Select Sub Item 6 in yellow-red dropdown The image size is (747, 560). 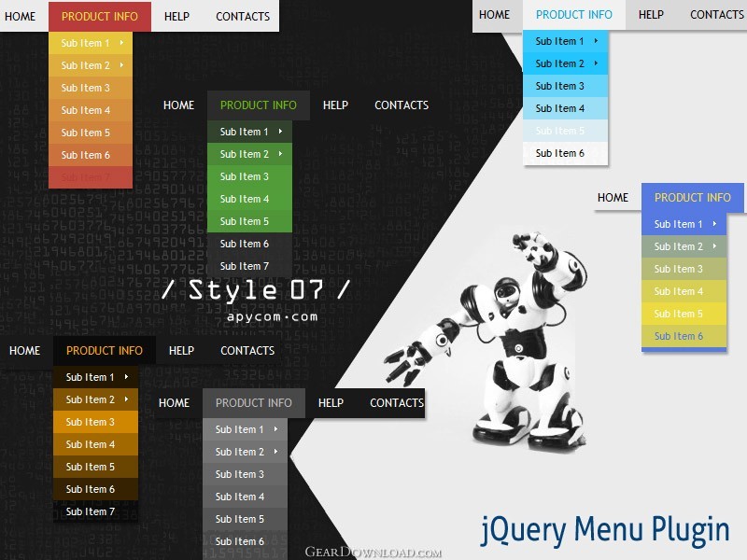(x=91, y=155)
